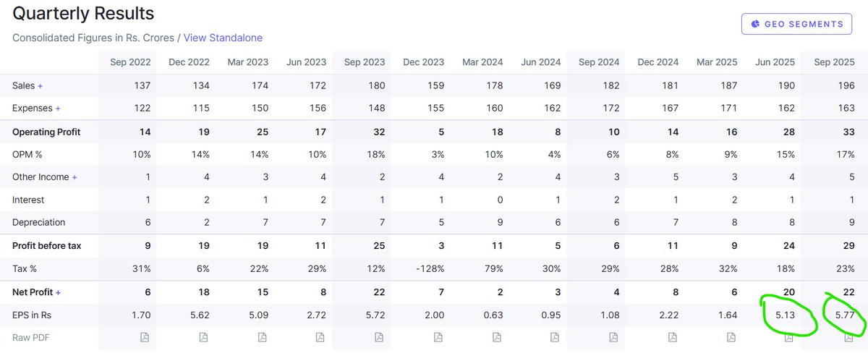Open Raw PDF for Mar 2024
This screenshot has height=353, width=868.
496,338
